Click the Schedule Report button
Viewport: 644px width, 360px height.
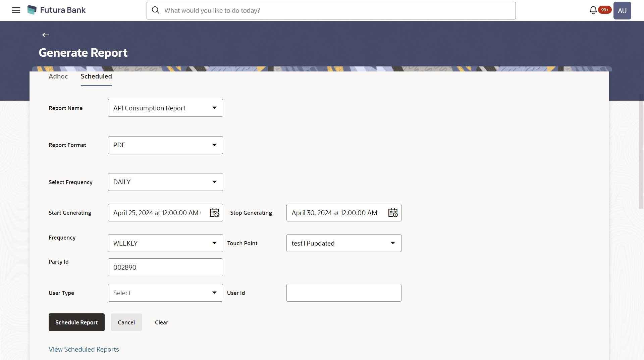coord(76,322)
